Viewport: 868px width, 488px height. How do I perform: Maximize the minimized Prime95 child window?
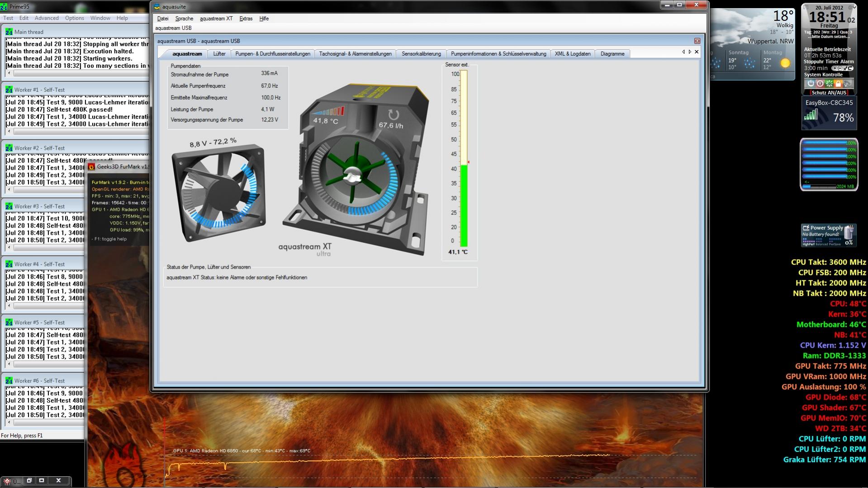click(x=42, y=480)
